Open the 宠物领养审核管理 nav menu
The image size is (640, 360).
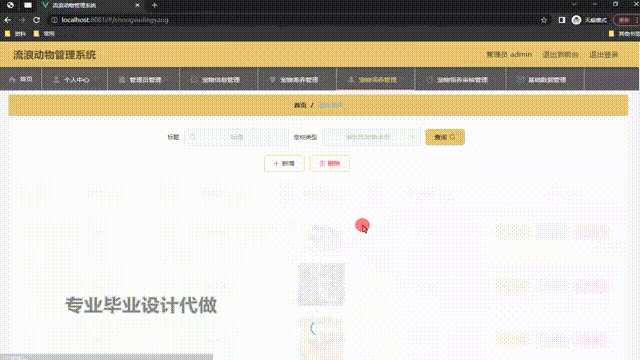point(460,79)
